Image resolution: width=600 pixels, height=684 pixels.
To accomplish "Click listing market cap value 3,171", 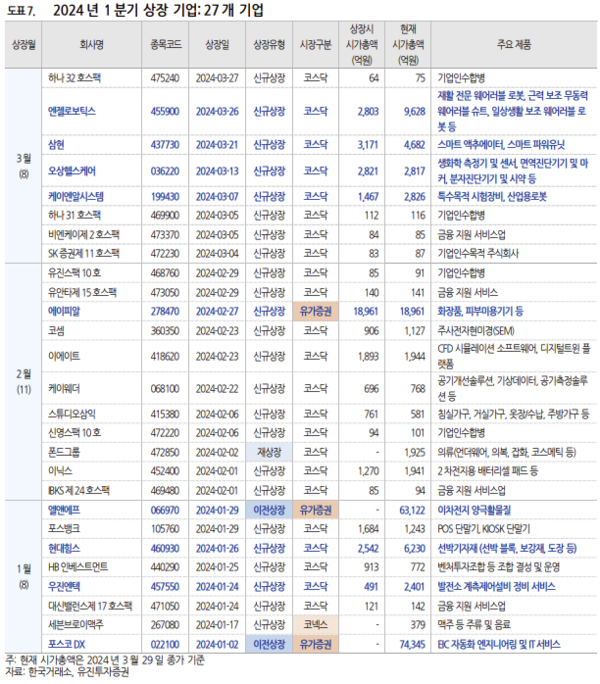I will pyautogui.click(x=368, y=145).
